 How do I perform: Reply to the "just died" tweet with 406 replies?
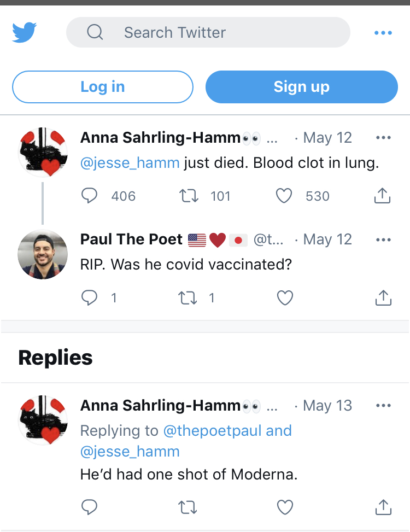tap(89, 196)
